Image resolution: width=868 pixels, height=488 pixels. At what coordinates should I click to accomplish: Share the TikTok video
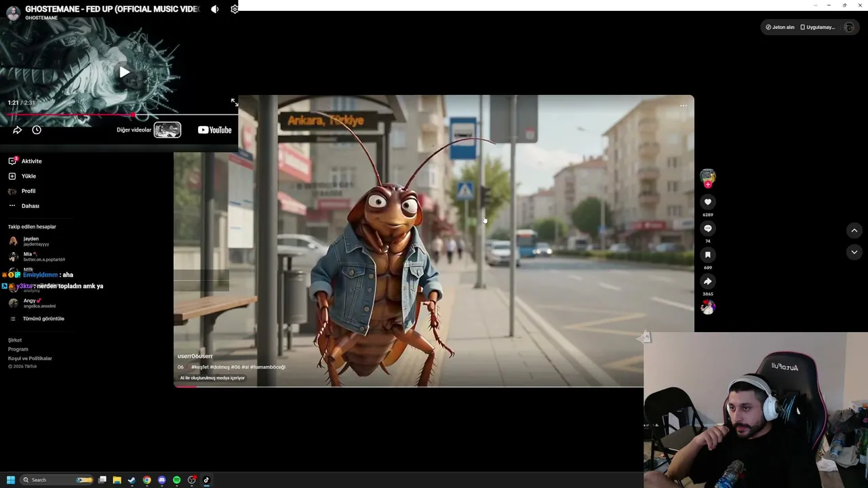pos(707,281)
